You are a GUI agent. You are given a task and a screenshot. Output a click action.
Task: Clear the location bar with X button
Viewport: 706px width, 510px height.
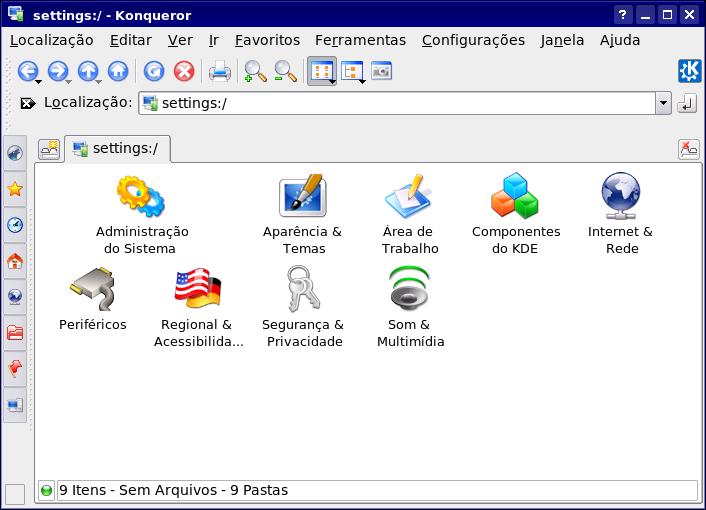(27, 104)
